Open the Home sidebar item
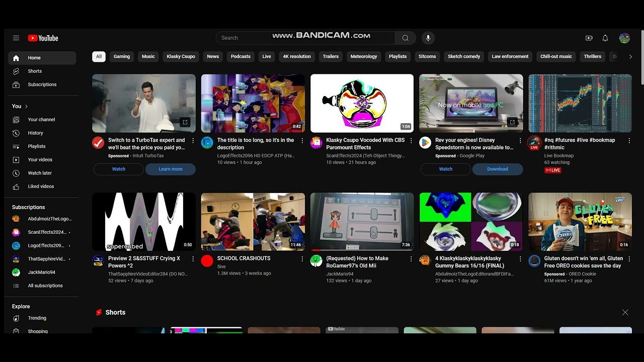 42,58
